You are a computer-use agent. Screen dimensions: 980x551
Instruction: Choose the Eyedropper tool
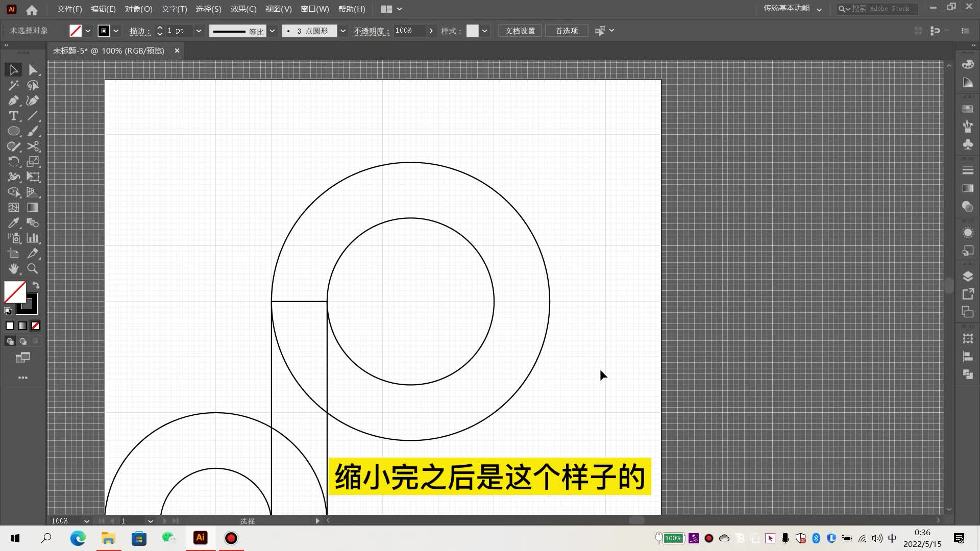click(x=14, y=223)
